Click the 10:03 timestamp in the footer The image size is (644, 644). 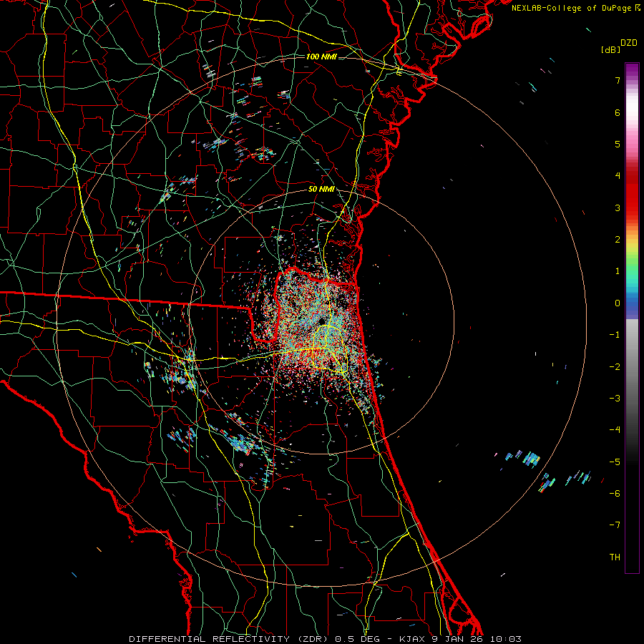tap(506, 639)
